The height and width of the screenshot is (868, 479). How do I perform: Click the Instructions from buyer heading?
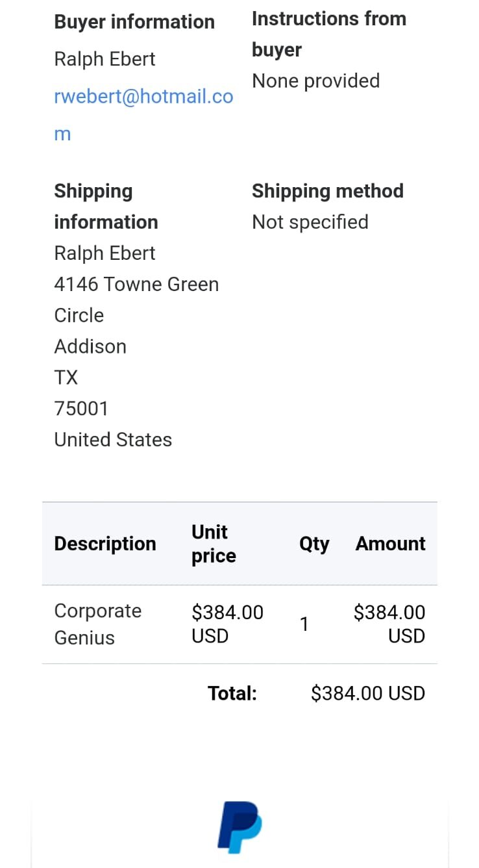coord(328,34)
